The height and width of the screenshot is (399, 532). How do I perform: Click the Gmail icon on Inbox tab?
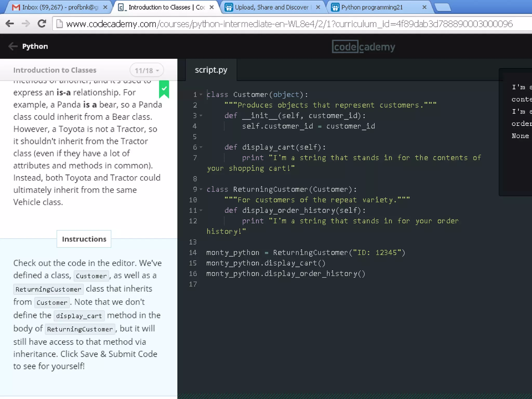(16, 7)
